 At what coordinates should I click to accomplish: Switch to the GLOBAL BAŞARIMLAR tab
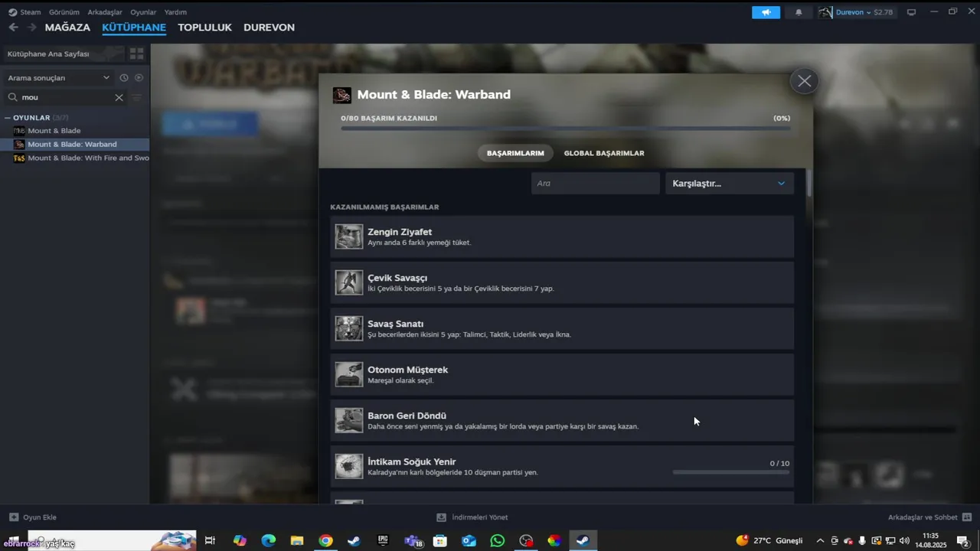click(604, 153)
